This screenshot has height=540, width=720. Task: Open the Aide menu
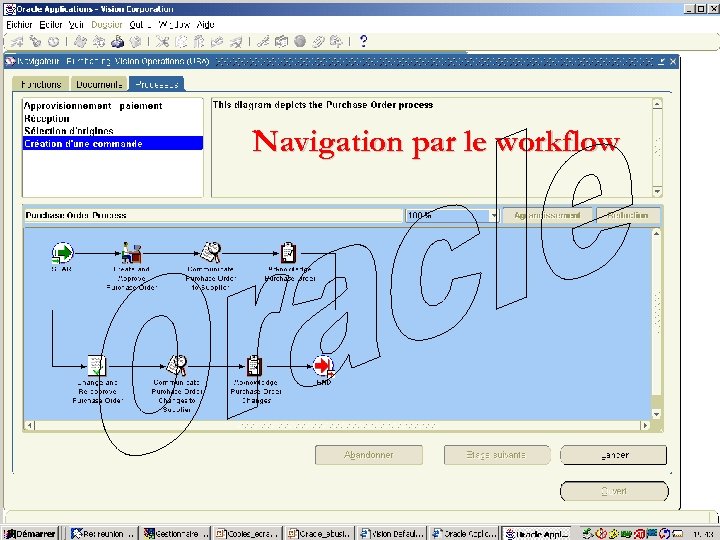[x=205, y=25]
